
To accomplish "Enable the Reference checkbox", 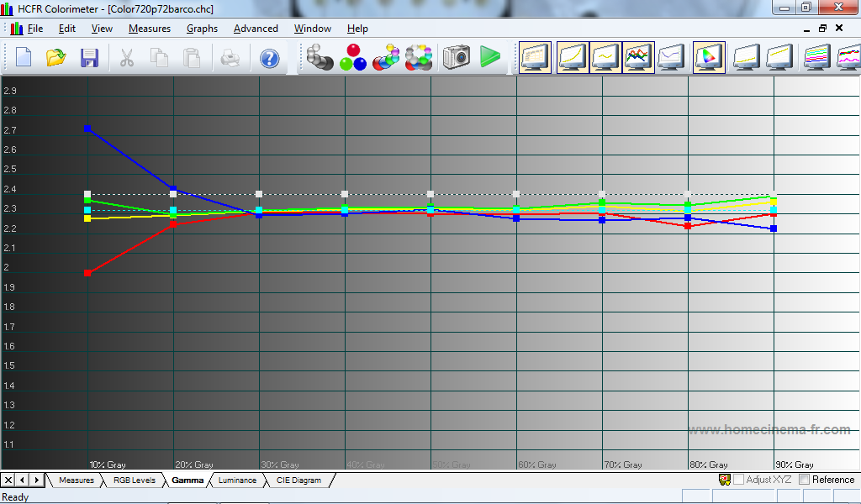I will click(805, 480).
